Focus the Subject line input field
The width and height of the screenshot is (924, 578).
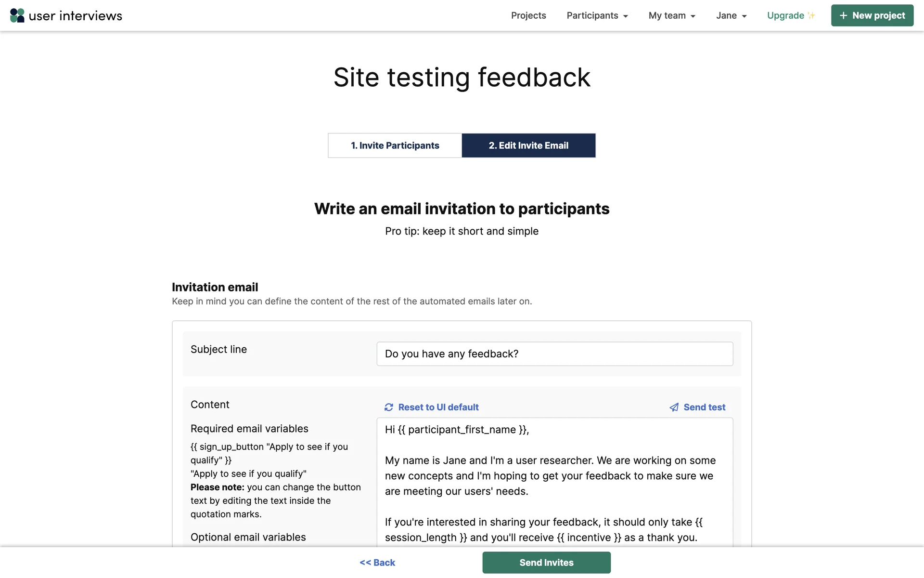coord(554,354)
